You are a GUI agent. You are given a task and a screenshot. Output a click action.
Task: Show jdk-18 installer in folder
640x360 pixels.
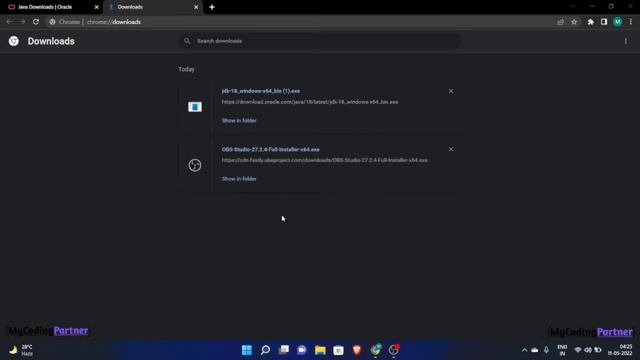point(239,120)
